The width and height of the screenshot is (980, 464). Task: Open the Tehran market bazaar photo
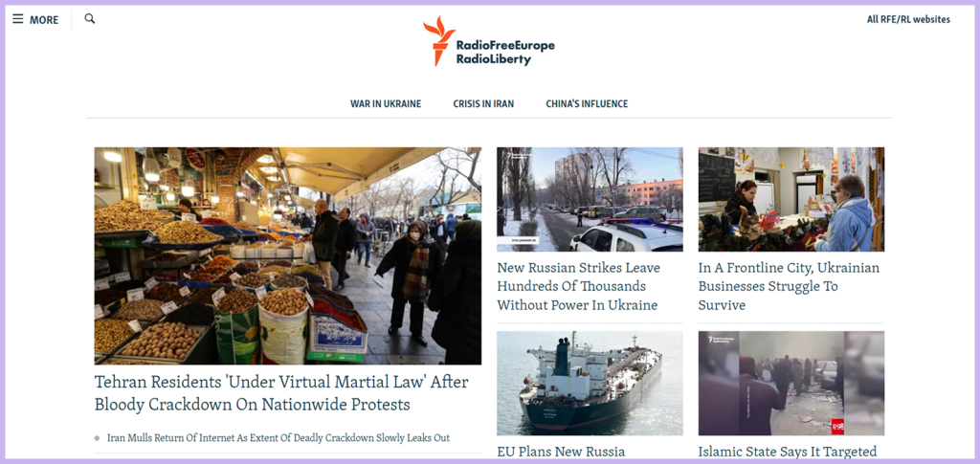pyautogui.click(x=288, y=256)
